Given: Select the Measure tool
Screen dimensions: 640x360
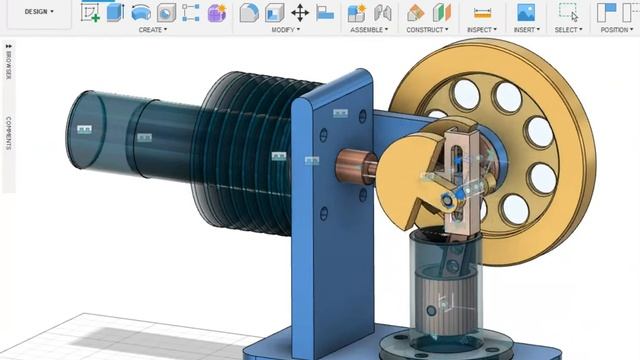Looking at the screenshot, I should [482, 13].
